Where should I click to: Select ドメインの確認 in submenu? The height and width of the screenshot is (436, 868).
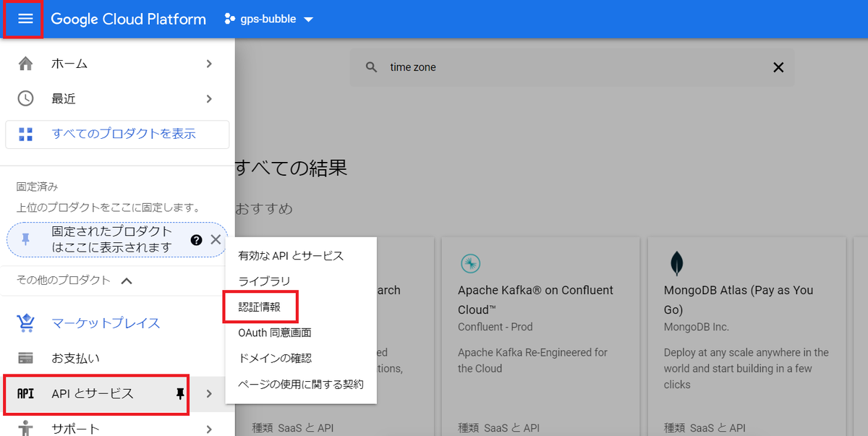(x=275, y=358)
